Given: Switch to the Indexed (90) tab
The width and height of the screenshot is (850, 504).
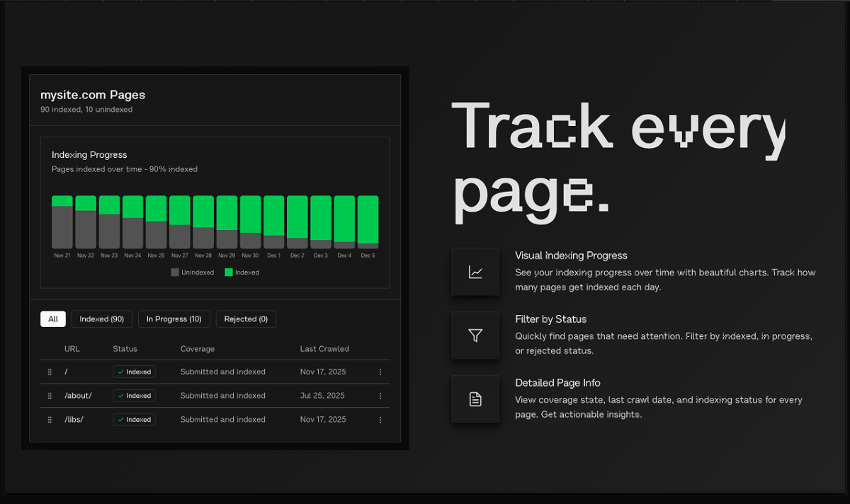Looking at the screenshot, I should coord(101,319).
